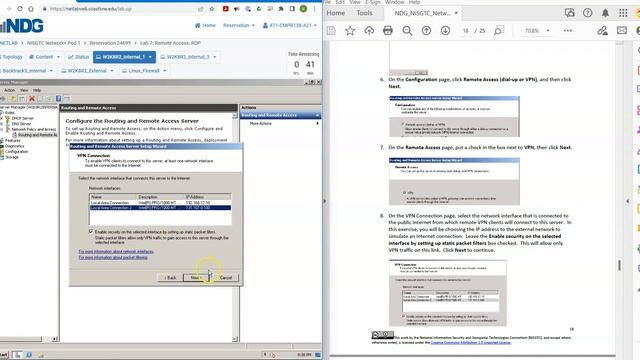Open the Action menu in Server Manager
This screenshot has height=360, width=640.
[x=9, y=90]
